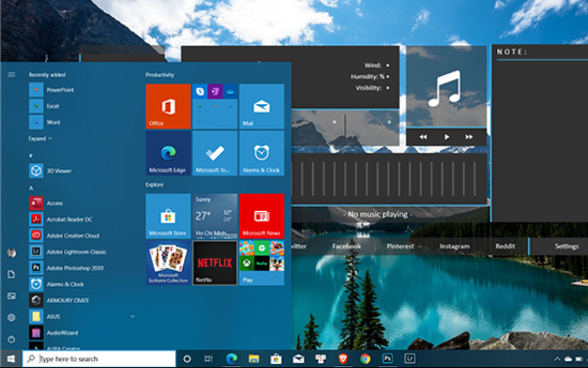
Task: Select the Type here to search box
Action: pos(99,359)
